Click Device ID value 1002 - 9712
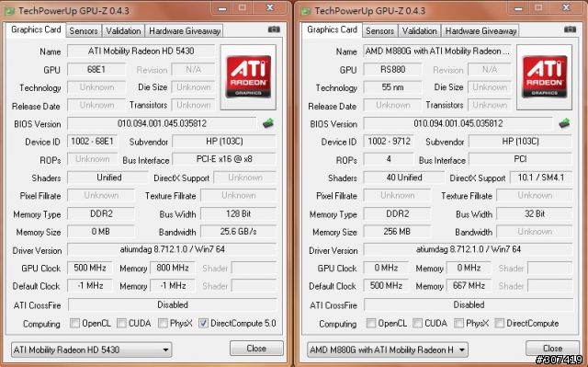Screen dimensions: 588x367 point(389,142)
